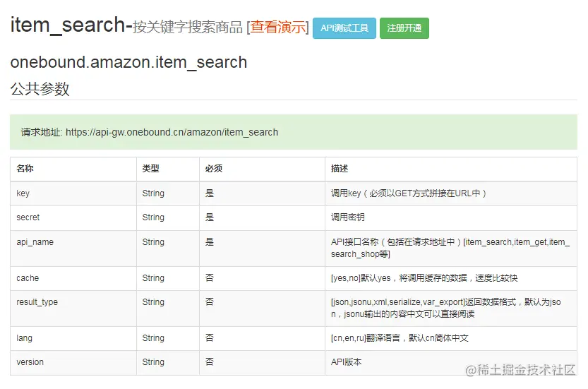
Task: Click the 公共参数 section heading
Action: pos(40,89)
